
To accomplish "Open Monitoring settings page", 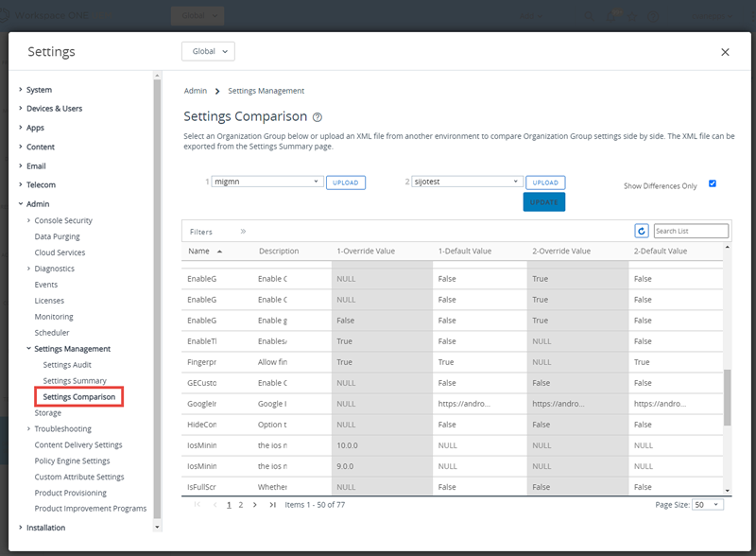I will 54,317.
